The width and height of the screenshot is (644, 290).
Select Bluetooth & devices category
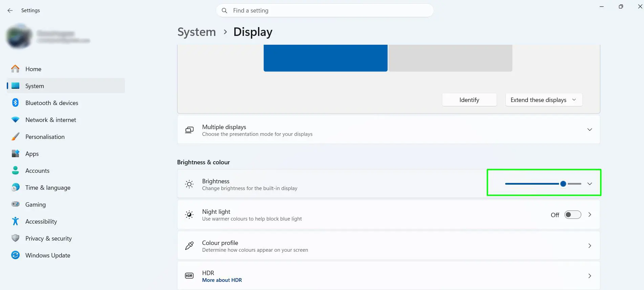click(x=66, y=103)
